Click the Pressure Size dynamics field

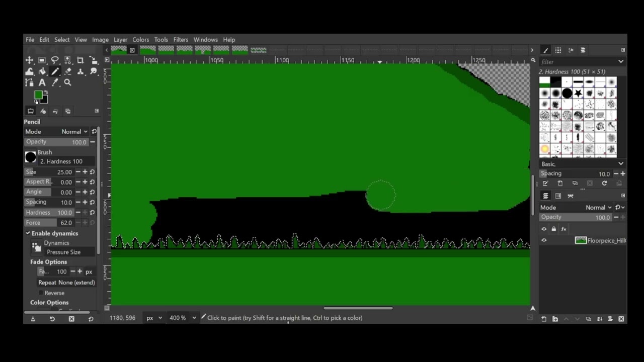pos(69,252)
